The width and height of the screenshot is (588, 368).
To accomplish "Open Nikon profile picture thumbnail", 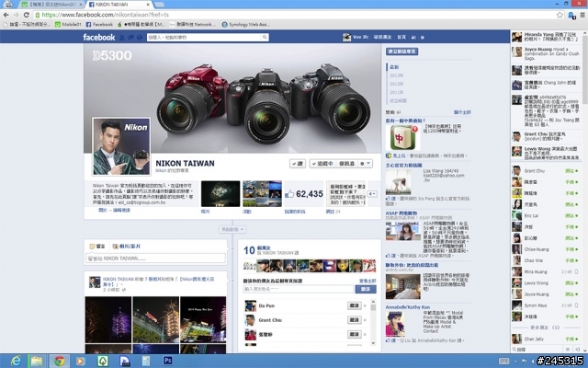I will 121,146.
